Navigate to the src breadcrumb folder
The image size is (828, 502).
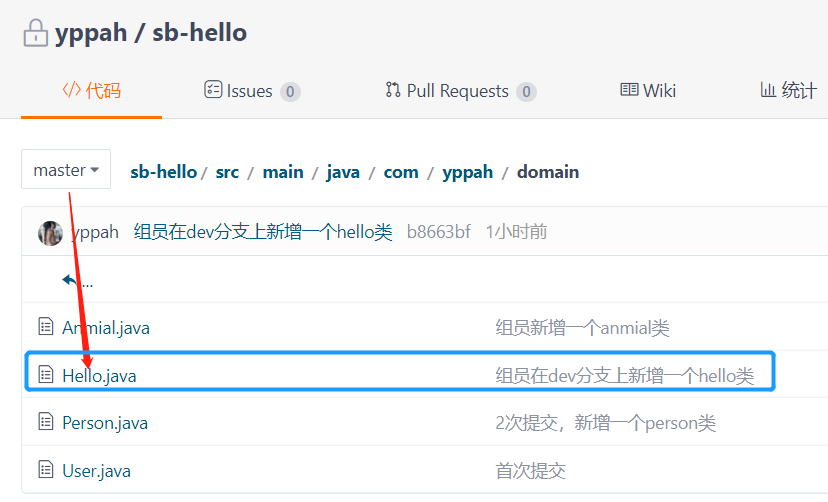tap(227, 172)
